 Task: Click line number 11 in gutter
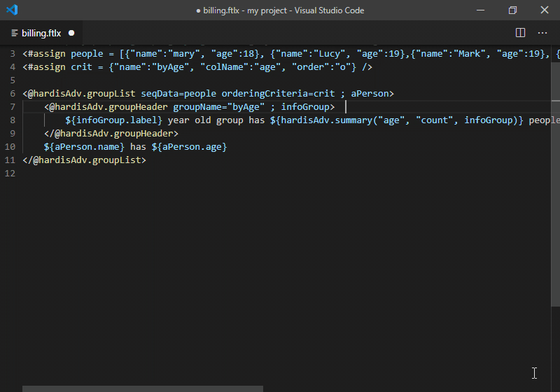point(10,160)
